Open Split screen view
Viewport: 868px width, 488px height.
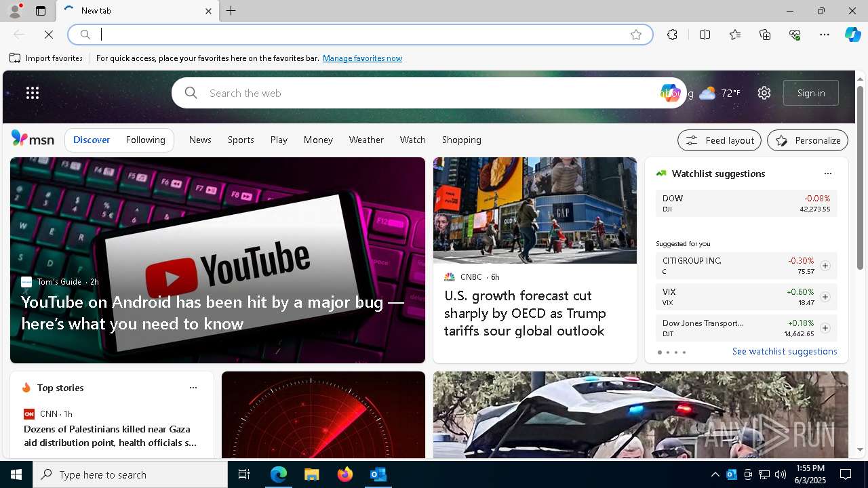[x=705, y=35]
